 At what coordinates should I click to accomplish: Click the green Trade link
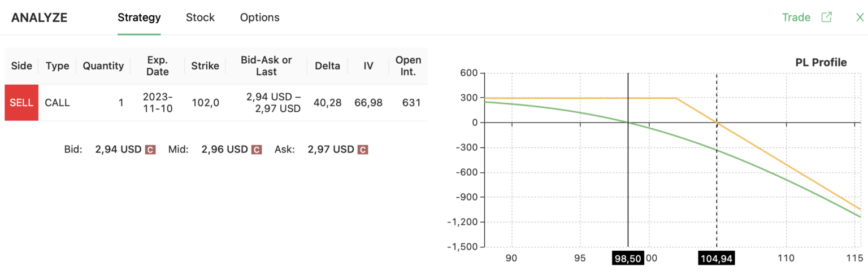796,18
